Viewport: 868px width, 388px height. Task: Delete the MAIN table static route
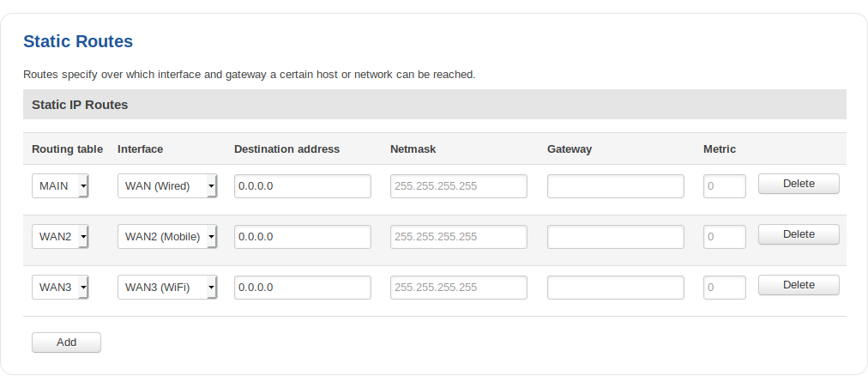point(799,184)
